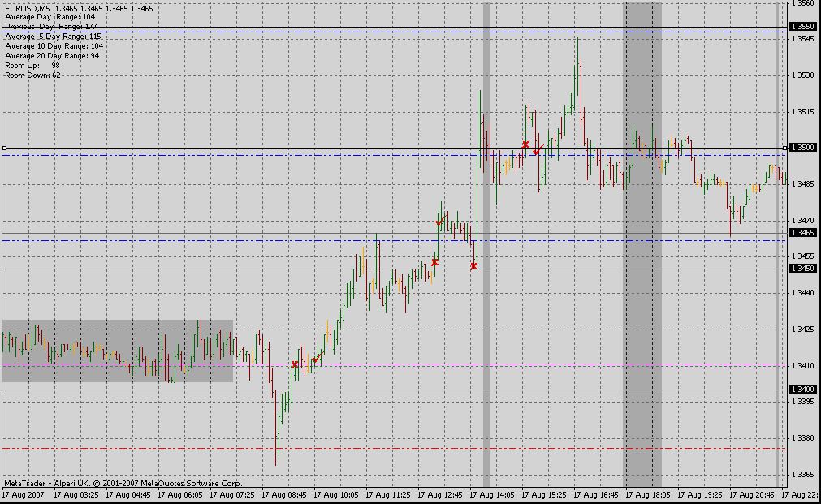Select the 1.3450 price level label
821x504 pixels.
click(802, 269)
